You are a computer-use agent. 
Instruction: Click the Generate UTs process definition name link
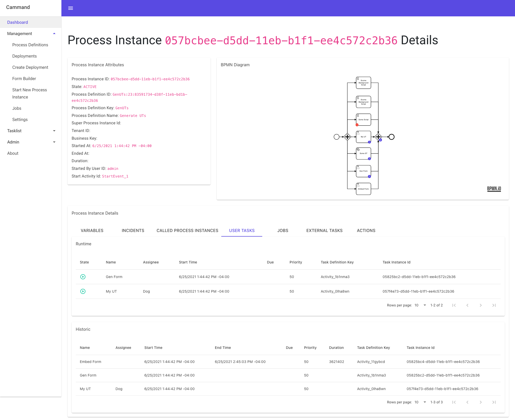pyautogui.click(x=133, y=115)
